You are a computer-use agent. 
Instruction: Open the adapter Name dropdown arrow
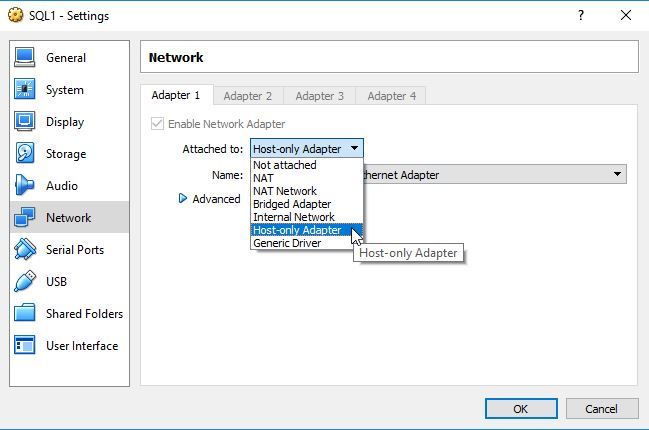coord(618,175)
